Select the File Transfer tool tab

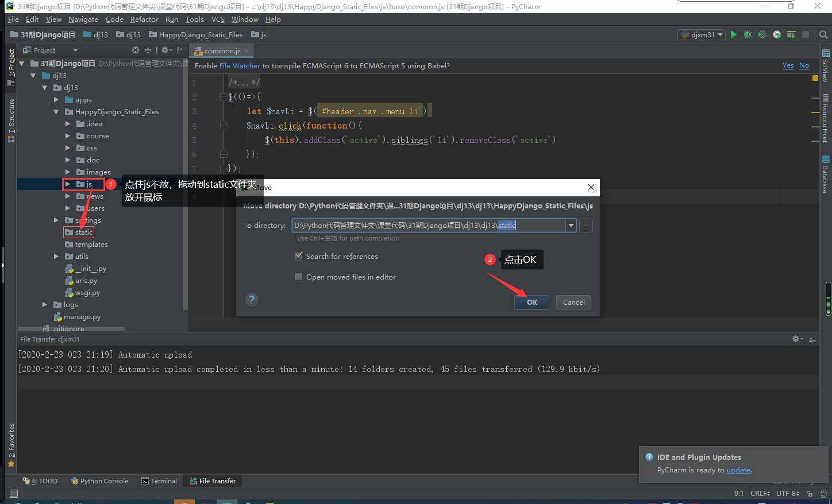click(213, 481)
